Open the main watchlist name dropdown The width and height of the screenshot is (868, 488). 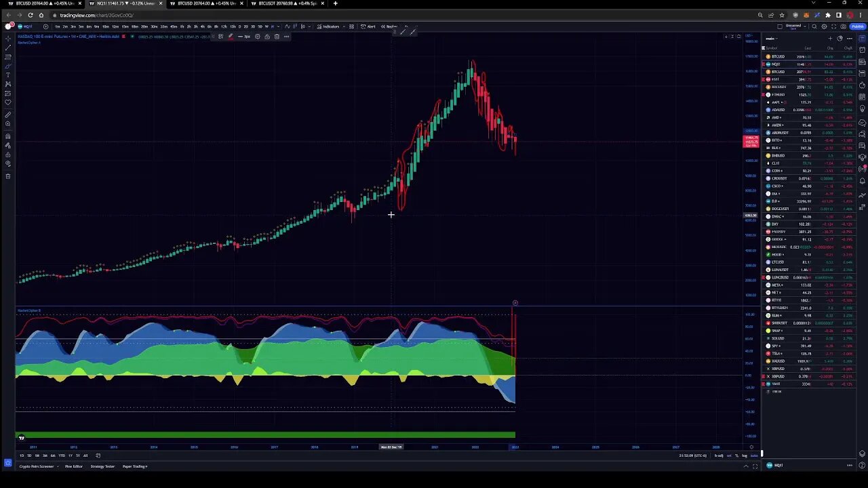click(772, 39)
